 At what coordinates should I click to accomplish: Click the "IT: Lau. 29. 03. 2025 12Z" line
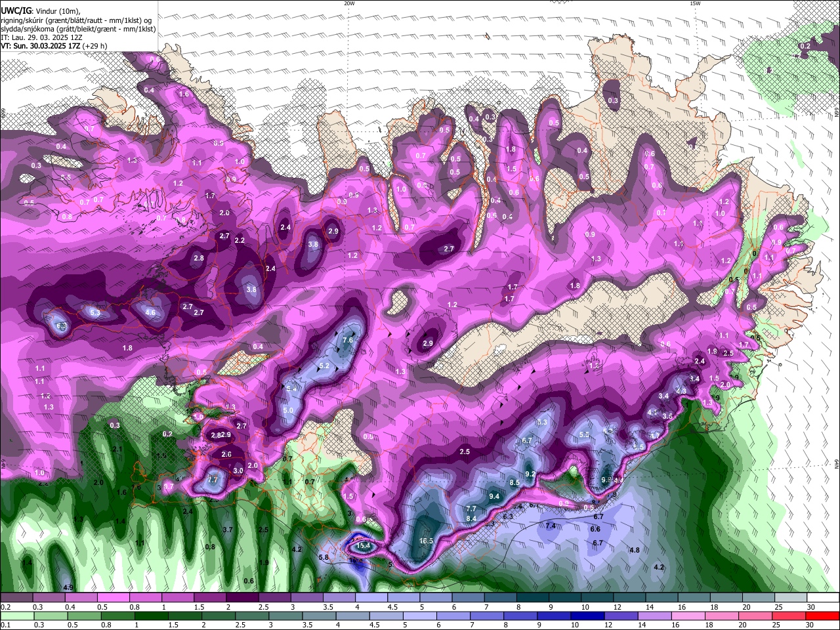tap(43, 37)
